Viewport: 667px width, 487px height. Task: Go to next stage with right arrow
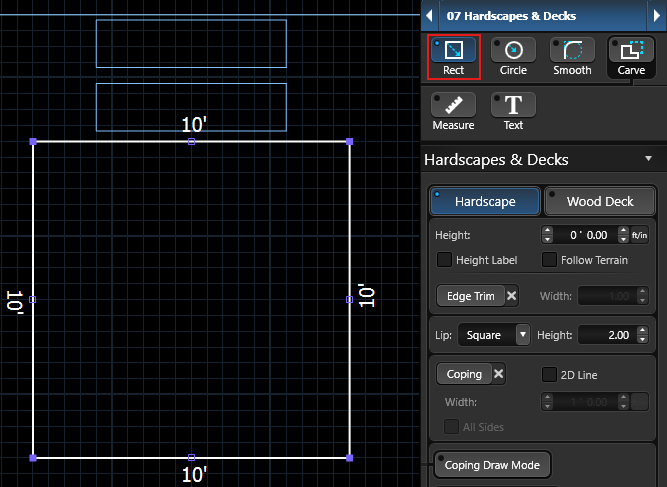[x=658, y=16]
